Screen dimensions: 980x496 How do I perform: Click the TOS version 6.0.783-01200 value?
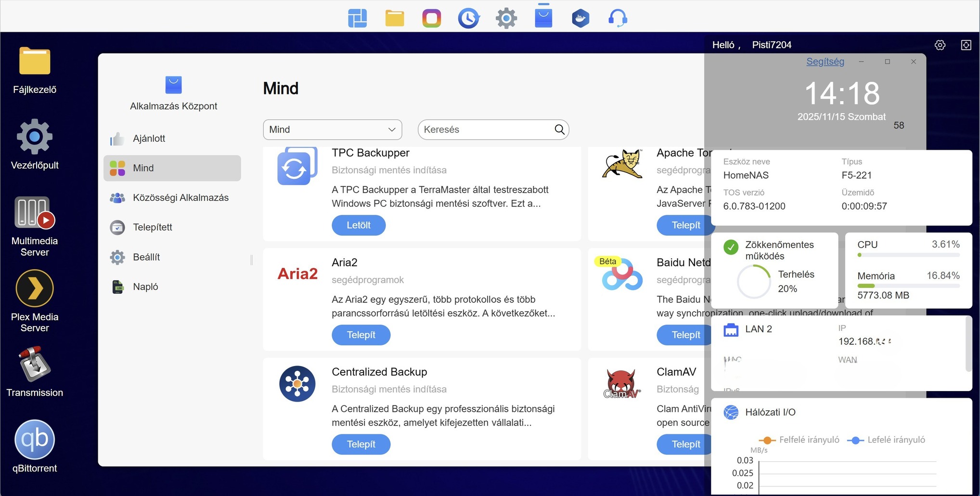(754, 206)
